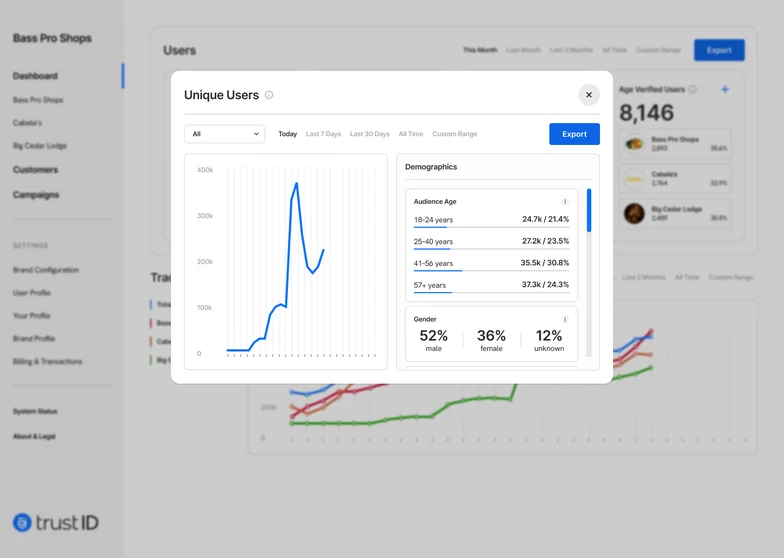
Task: Click plus icon on Age Verified Users
Action: tap(725, 90)
